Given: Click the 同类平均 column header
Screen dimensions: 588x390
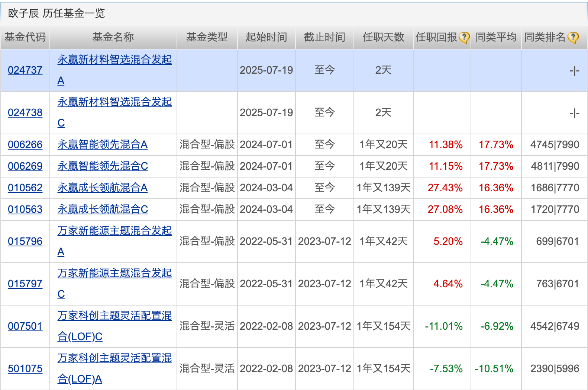Looking at the screenshot, I should (496, 37).
